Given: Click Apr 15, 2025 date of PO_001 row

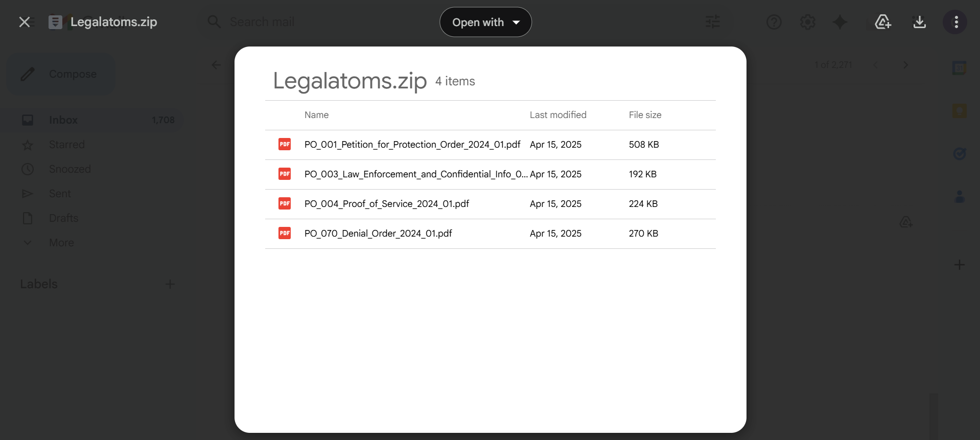Looking at the screenshot, I should [x=555, y=145].
